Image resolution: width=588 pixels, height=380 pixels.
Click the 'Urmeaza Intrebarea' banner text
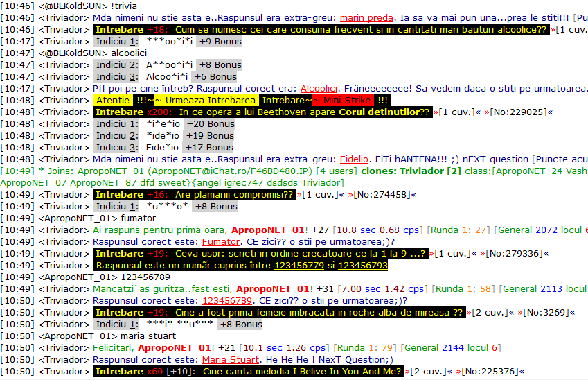(211, 101)
